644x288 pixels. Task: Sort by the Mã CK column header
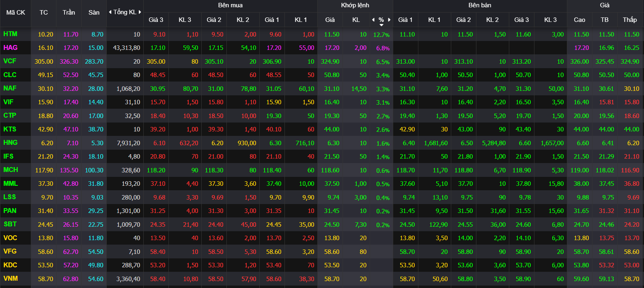click(x=15, y=13)
